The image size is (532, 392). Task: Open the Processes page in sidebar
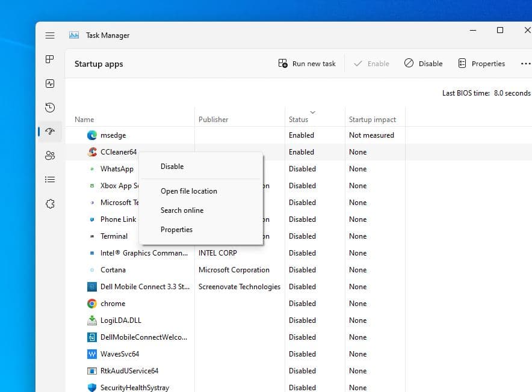[50, 60]
